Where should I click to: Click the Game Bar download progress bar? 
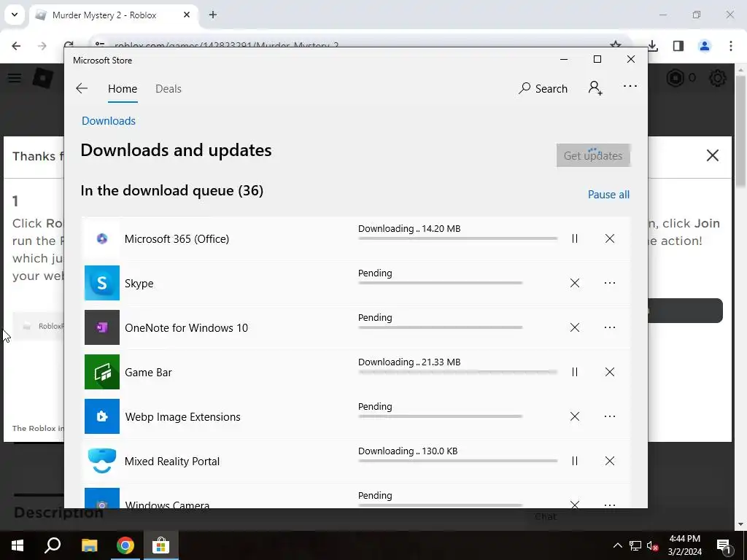[x=457, y=372]
